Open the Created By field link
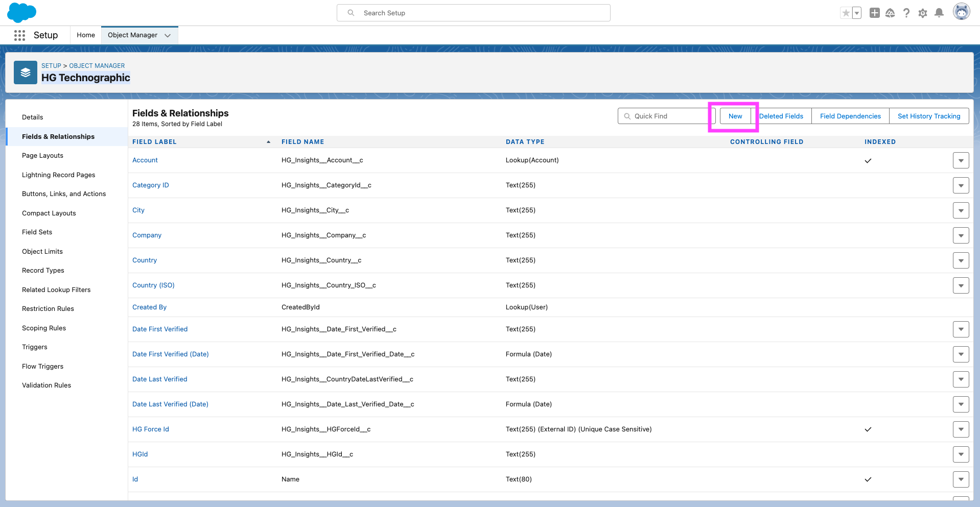The image size is (980, 507). [x=150, y=307]
